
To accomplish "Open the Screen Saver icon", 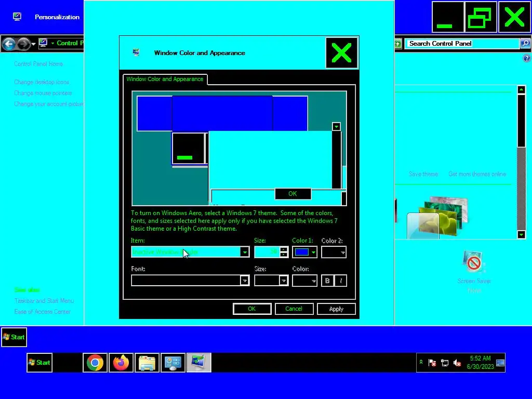I will coord(474,262).
